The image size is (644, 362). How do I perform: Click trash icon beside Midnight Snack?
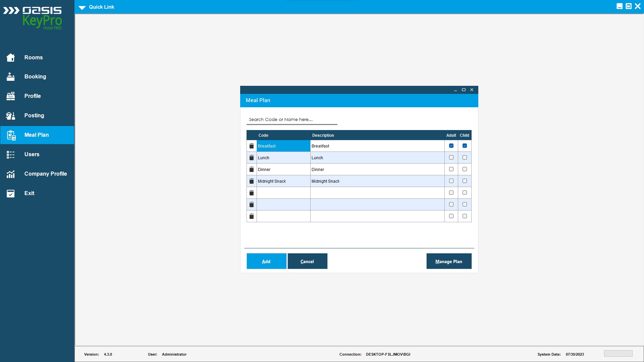click(x=252, y=181)
